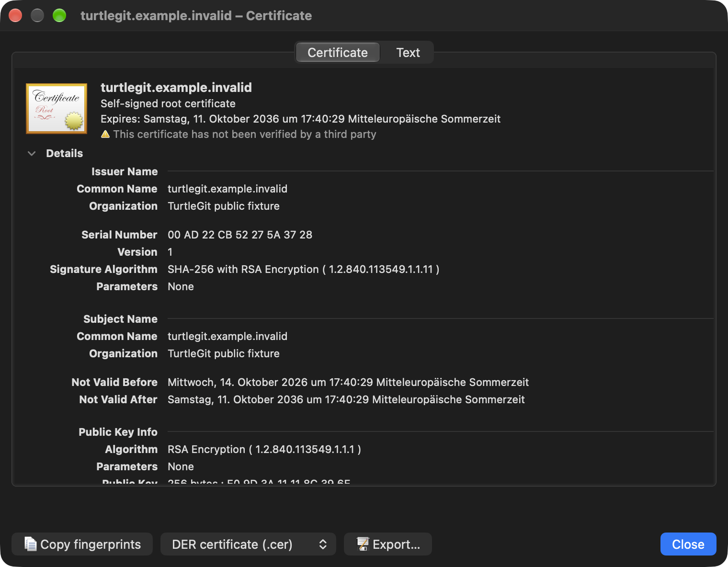Image resolution: width=728 pixels, height=567 pixels.
Task: Click Issuer Common Name turtlegit.example.invalid value
Action: (x=227, y=189)
